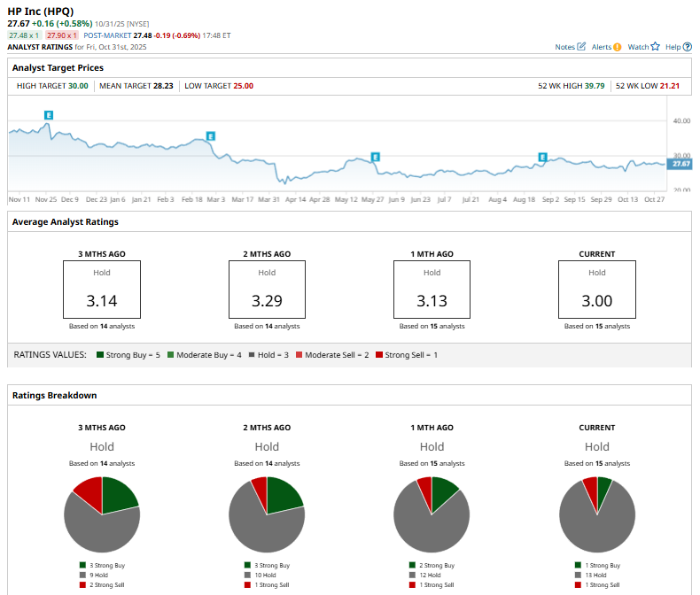Click the Alerts link

click(x=602, y=47)
